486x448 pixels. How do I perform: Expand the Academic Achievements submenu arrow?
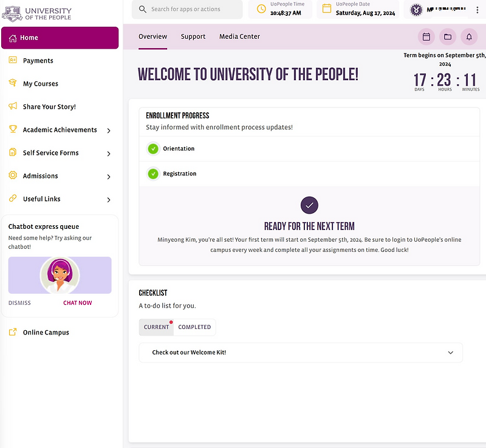pyautogui.click(x=109, y=131)
